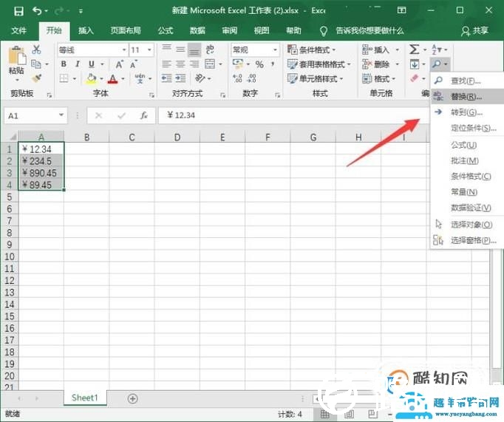Choose 替换(R)... from the menu

point(467,96)
